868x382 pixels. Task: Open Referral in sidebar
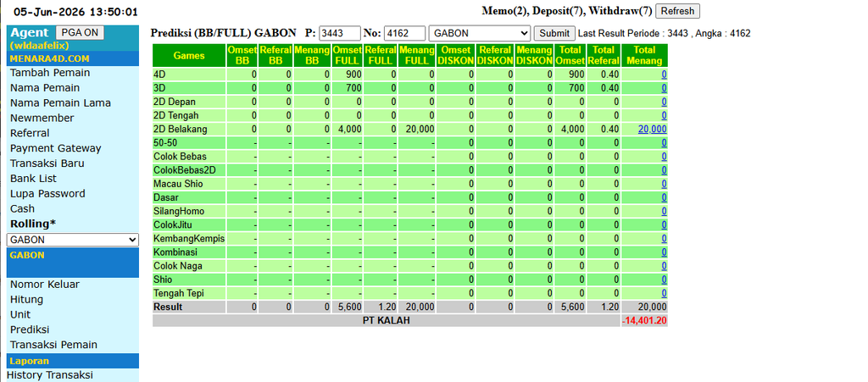point(30,133)
